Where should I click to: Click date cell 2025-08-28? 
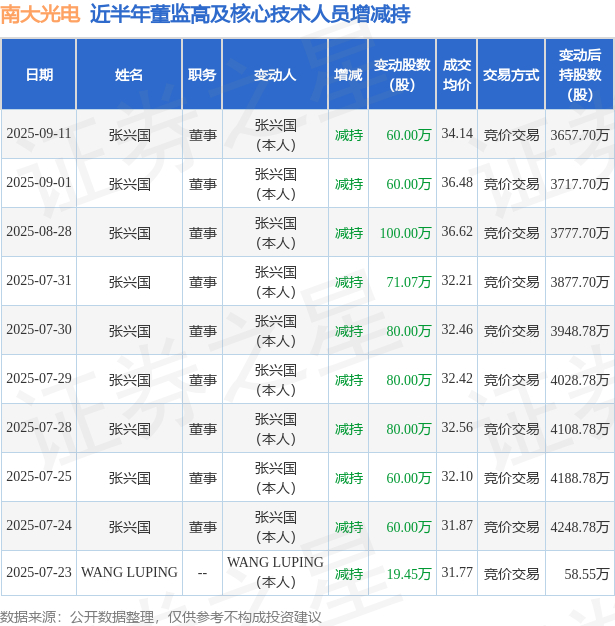coord(39,232)
